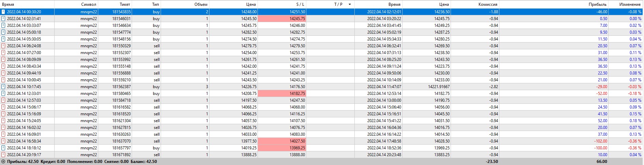The image size is (644, 165).
Task: Select the row with ticket 181543835
Action: 121,12
